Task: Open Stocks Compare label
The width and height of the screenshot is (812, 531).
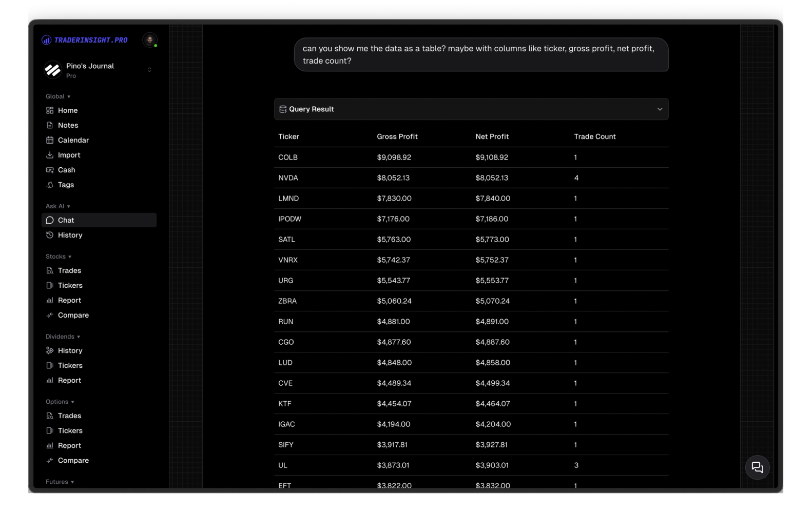Action: [73, 315]
